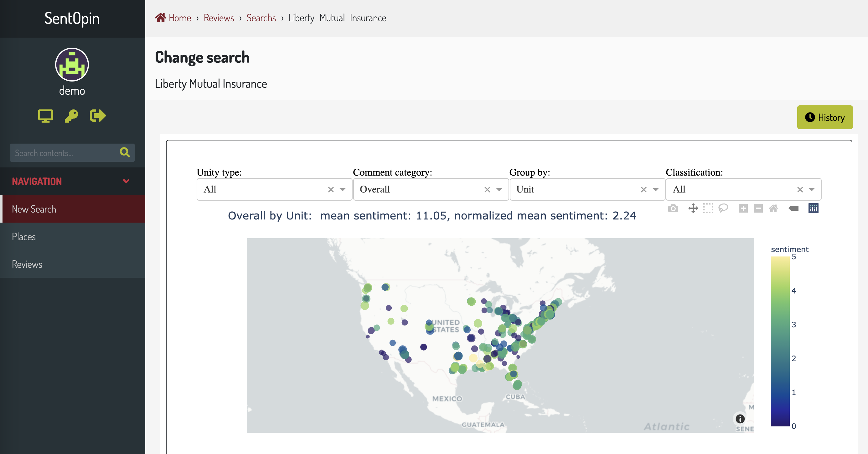Select the pan tool in map toolbar

(x=693, y=209)
